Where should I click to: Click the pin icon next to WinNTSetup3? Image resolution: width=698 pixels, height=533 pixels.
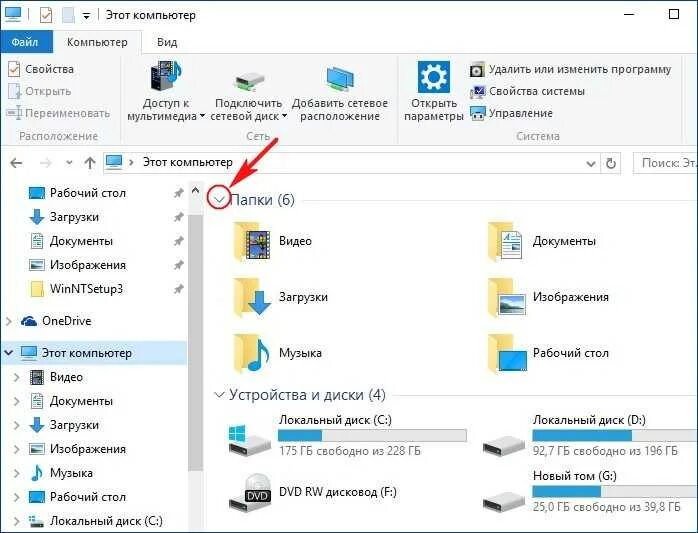[x=179, y=289]
